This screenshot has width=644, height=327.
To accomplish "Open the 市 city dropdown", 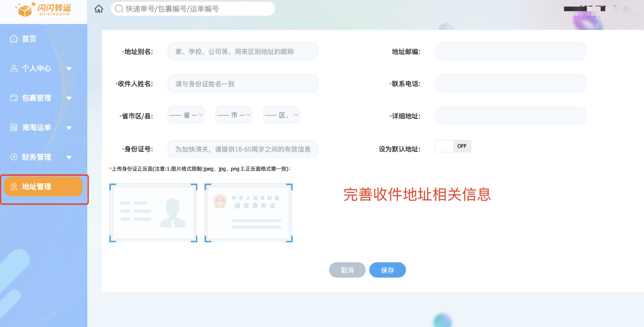I will coord(234,115).
